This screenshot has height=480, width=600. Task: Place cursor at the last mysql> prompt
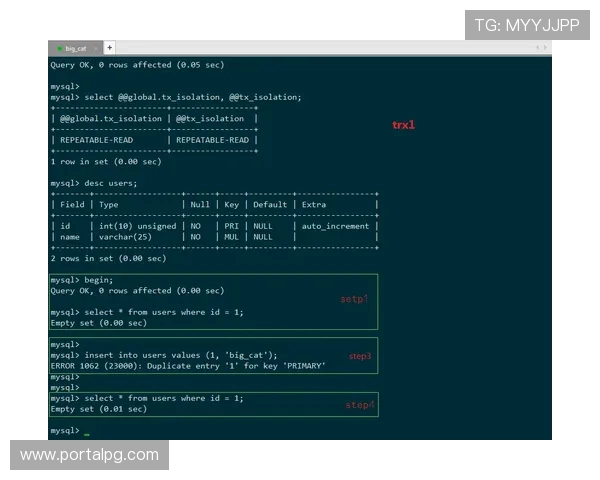point(87,431)
